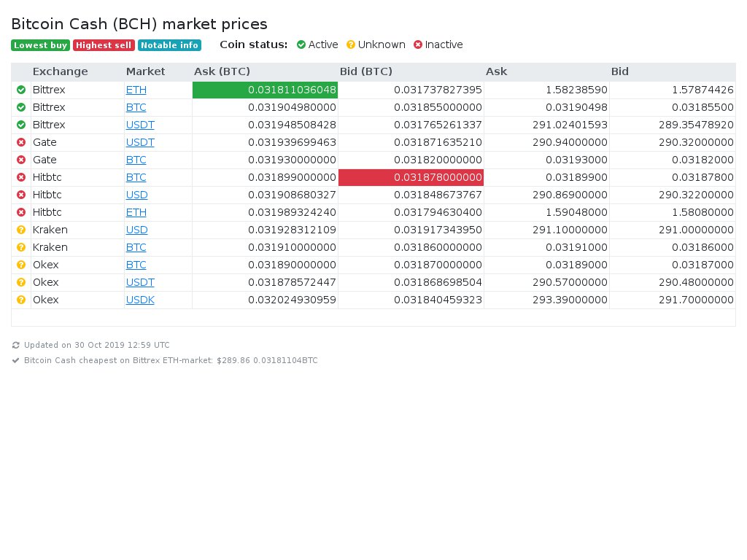Click the yellow Unknown legend question icon
Screen dimensions: 747x560
point(351,44)
